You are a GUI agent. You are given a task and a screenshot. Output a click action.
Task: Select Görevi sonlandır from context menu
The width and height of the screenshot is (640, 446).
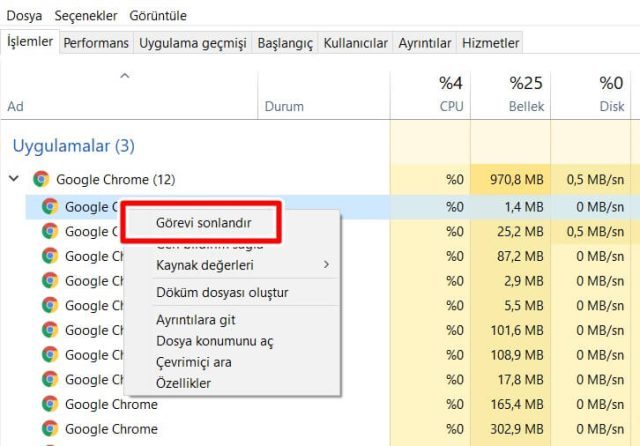click(203, 223)
